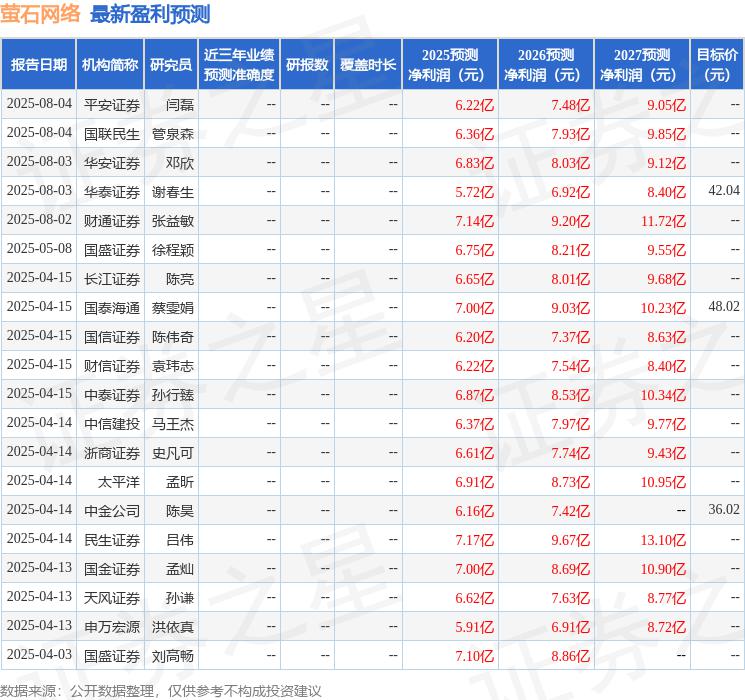Click the 近三年业绩预测准确度 header

click(239, 65)
